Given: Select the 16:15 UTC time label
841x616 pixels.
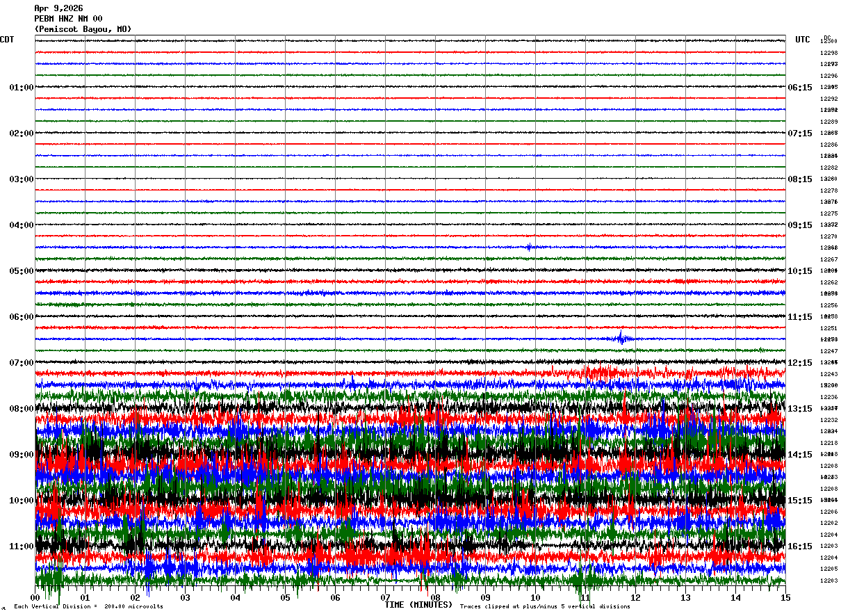Looking at the screenshot, I should 800,546.
